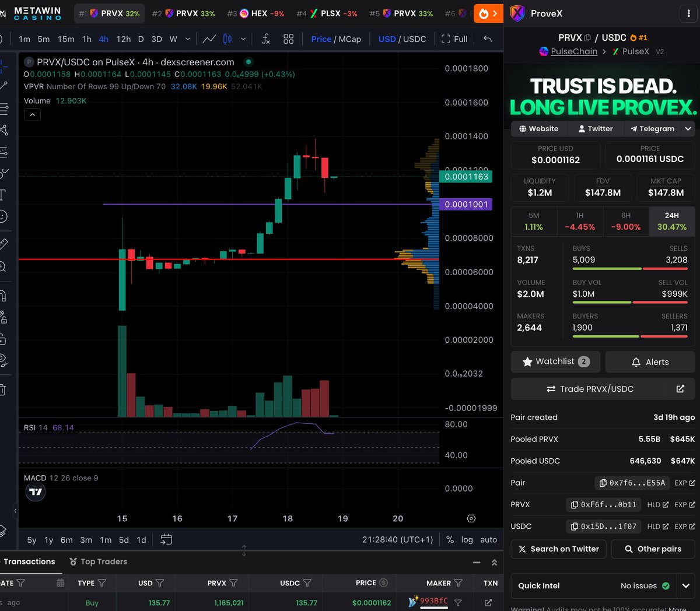Open the go-to-date calendar icon
This screenshot has width=700, height=611.
166,539
